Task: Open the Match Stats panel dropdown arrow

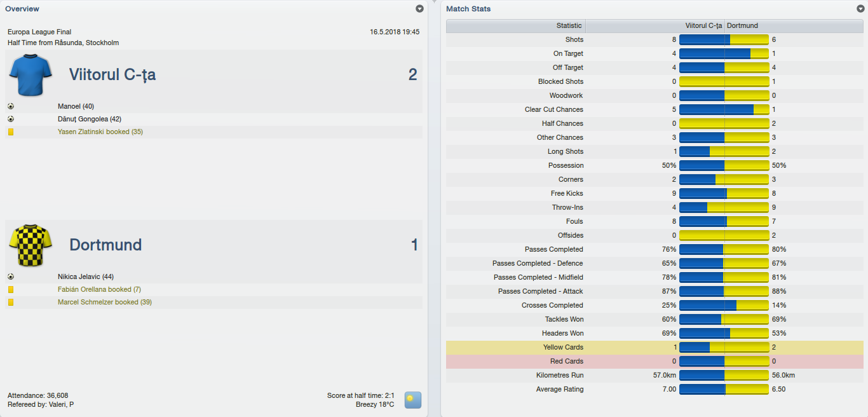Action: click(x=860, y=9)
